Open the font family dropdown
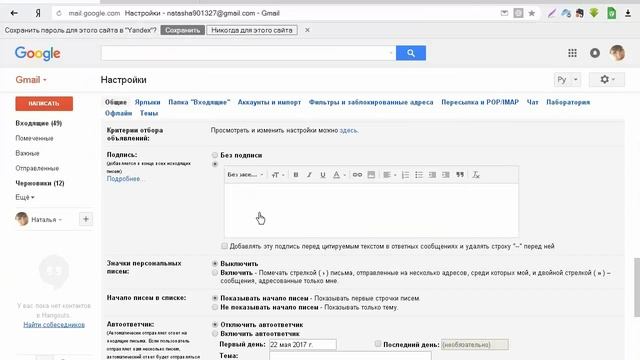 click(245, 175)
